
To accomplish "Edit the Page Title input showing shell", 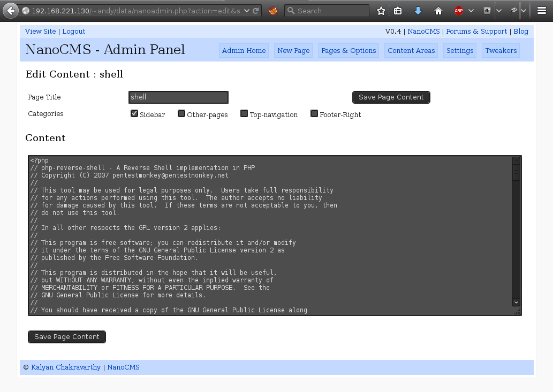I will [x=178, y=97].
